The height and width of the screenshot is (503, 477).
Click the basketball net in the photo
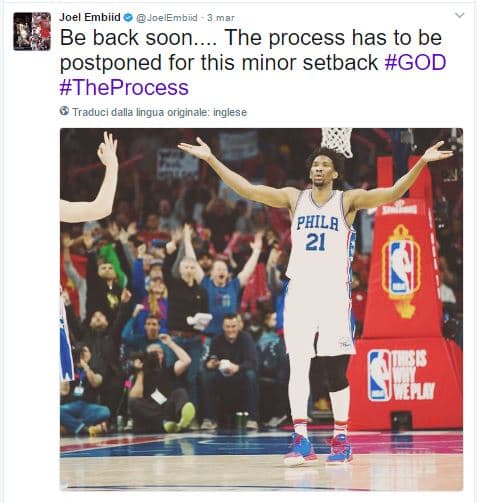[337, 142]
